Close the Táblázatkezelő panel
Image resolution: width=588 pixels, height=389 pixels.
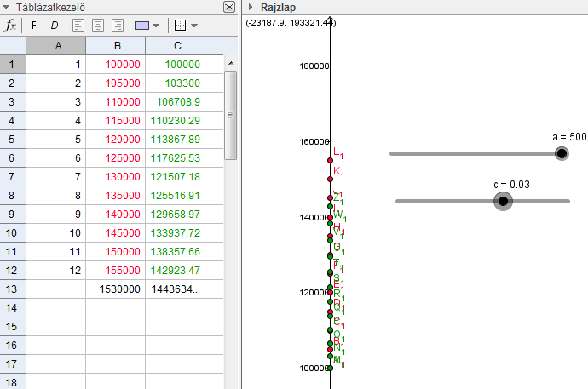[228, 7]
